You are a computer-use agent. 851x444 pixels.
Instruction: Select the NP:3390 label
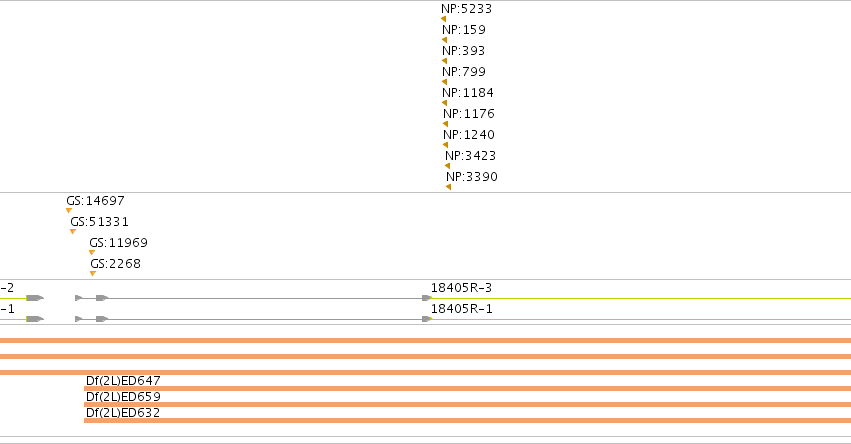[472, 177]
